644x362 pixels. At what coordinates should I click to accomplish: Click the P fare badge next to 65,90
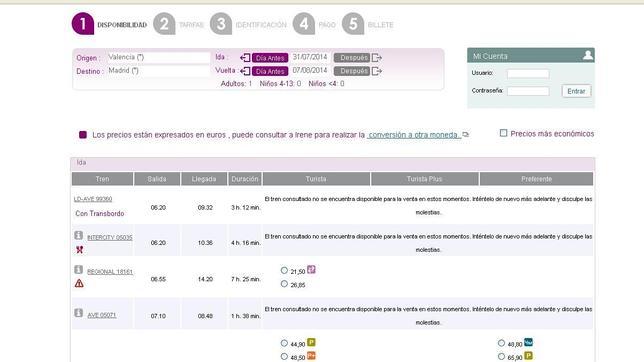tap(528, 356)
